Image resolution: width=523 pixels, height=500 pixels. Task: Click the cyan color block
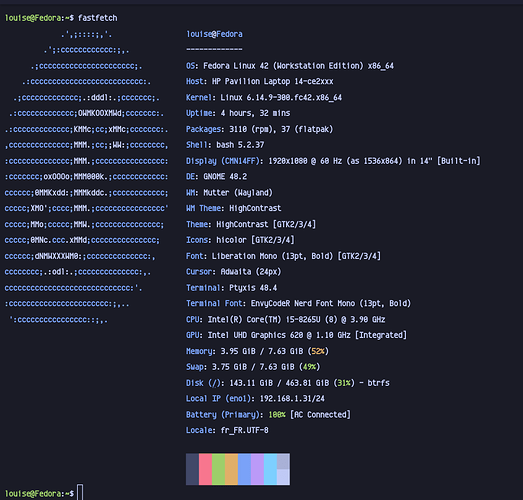coord(270,469)
